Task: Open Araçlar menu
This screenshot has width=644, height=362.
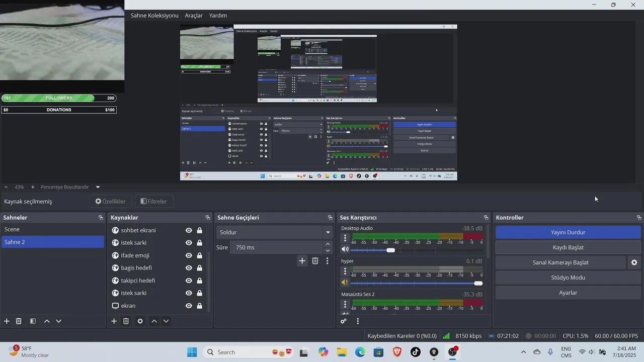Action: point(194,16)
